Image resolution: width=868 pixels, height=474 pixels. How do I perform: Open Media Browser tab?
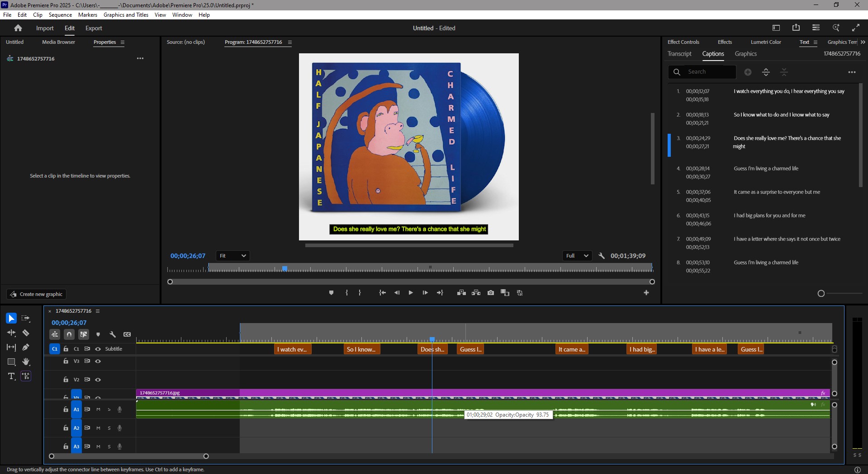point(58,42)
